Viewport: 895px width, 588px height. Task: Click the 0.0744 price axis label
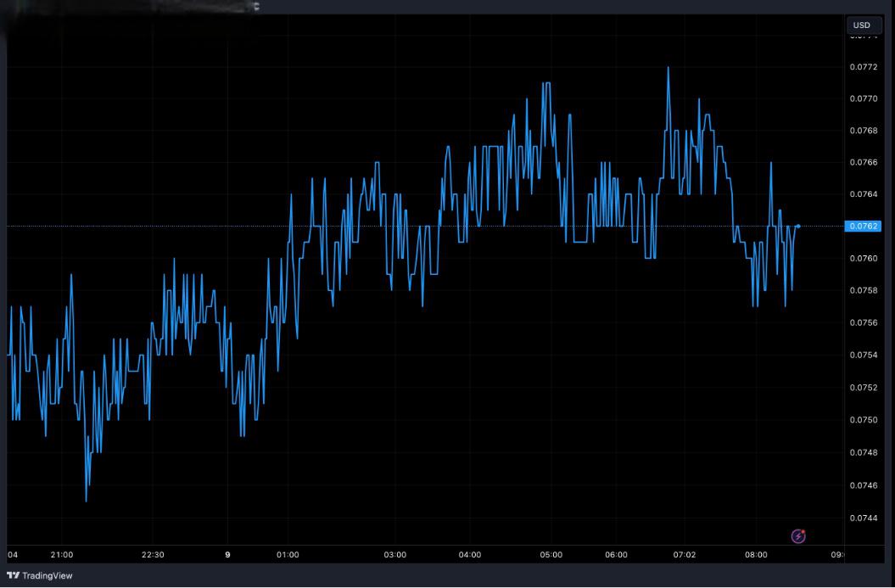[862, 518]
